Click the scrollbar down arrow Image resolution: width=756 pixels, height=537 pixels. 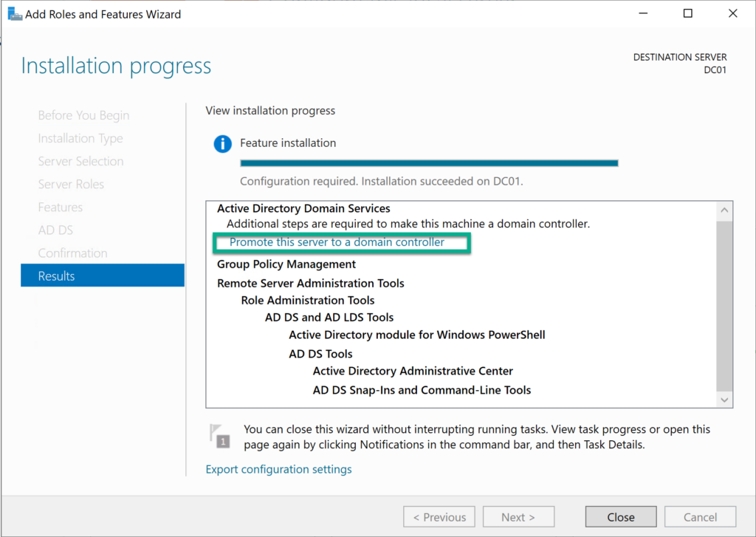coord(724,399)
